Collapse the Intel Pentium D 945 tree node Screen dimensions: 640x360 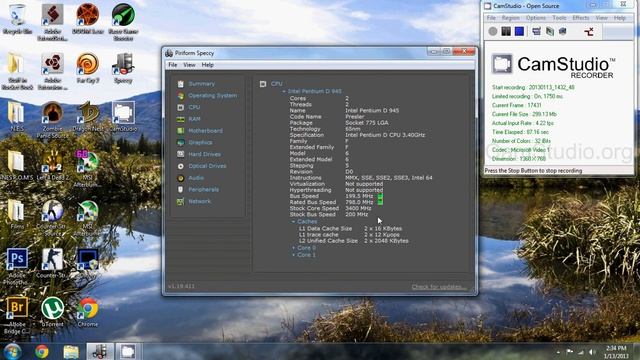284,91
